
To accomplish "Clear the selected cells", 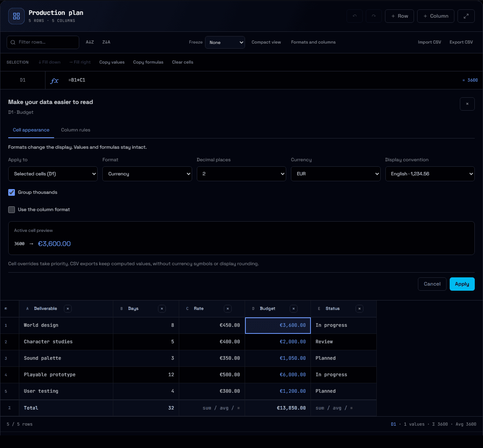I will point(183,62).
